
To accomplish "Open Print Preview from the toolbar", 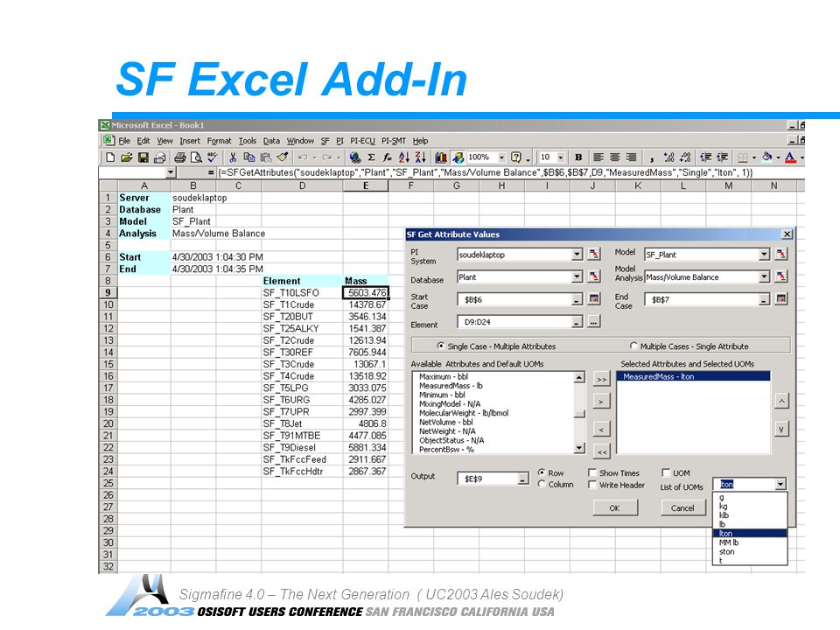I will point(196,157).
